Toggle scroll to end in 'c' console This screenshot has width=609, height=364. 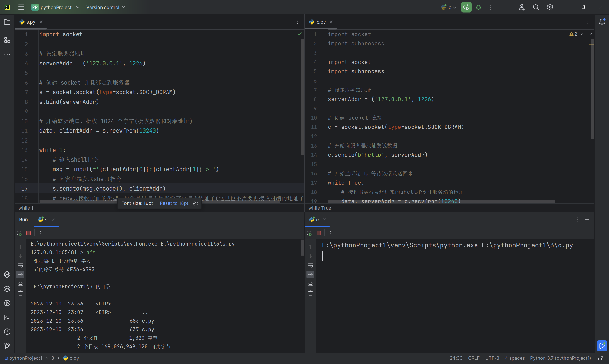(x=310, y=275)
